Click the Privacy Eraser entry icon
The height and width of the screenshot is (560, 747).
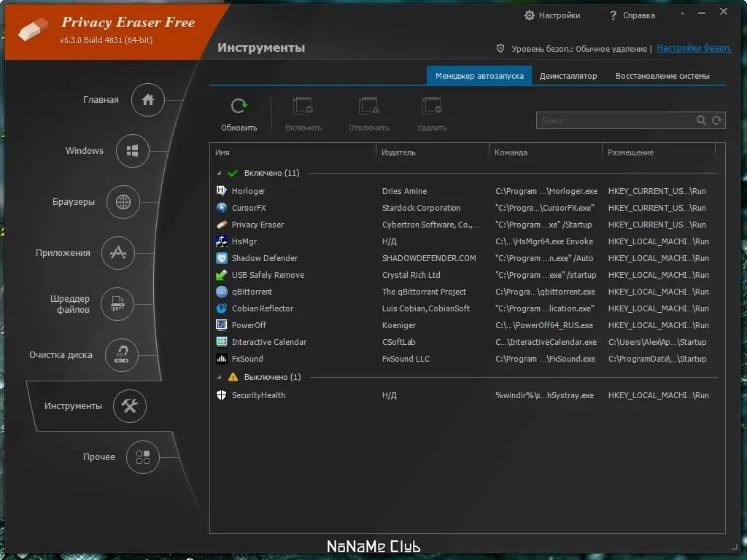click(222, 225)
